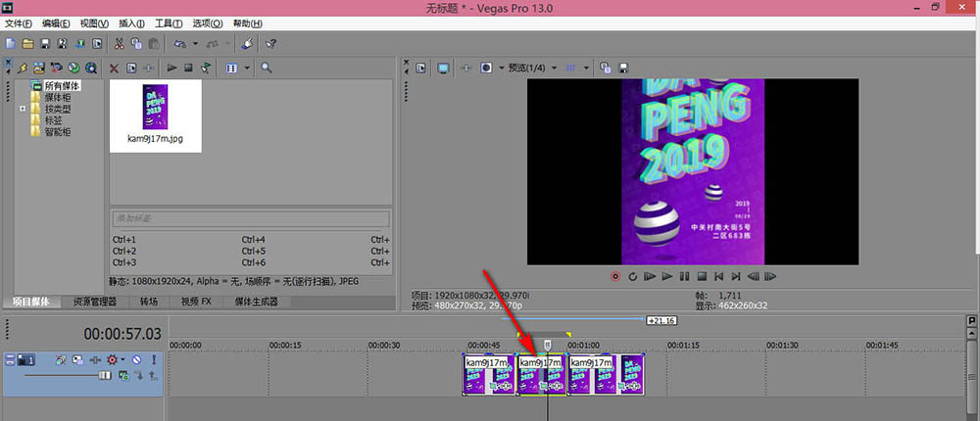
Task: Toggle Loop Playback under preview
Action: click(x=632, y=276)
